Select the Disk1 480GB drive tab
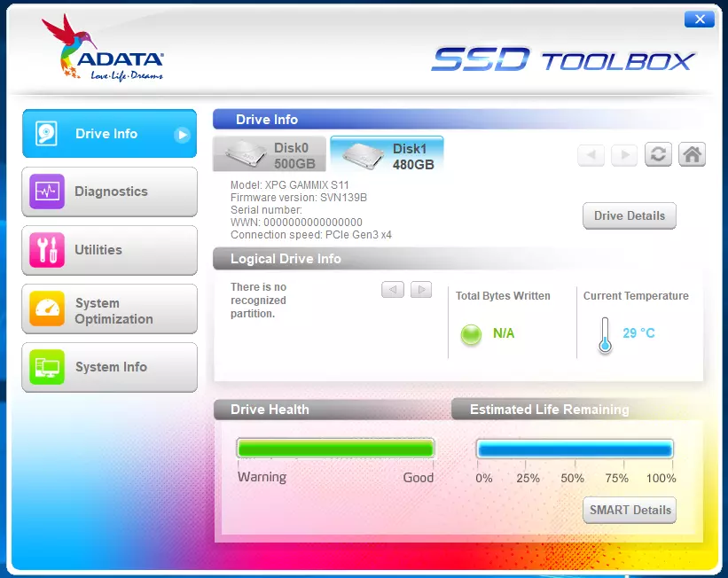 [x=387, y=155]
